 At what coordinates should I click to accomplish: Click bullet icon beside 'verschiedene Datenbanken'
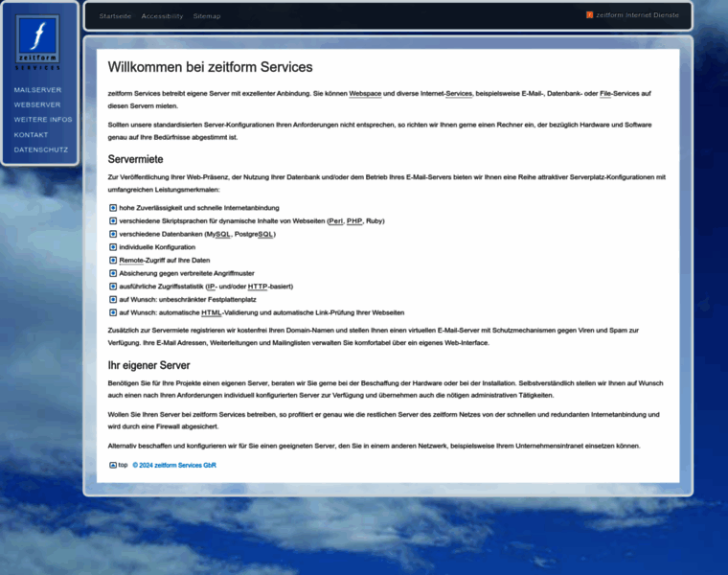pyautogui.click(x=113, y=234)
